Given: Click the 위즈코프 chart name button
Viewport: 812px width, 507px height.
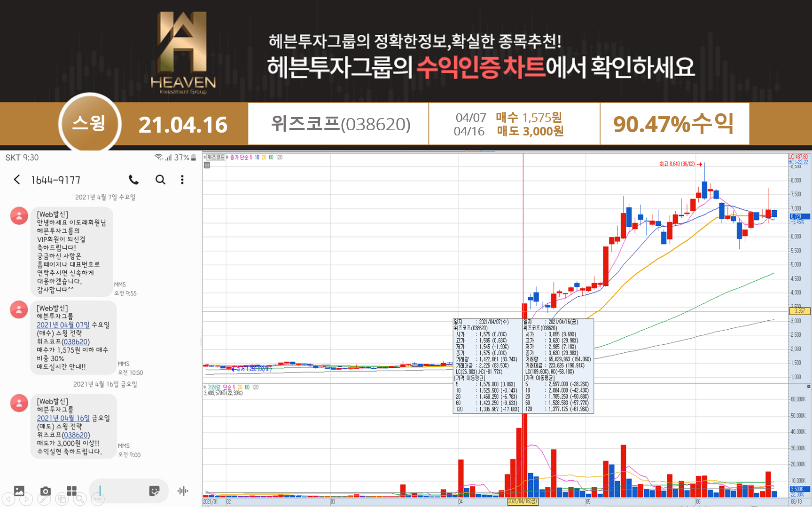Looking at the screenshot, I should [216, 157].
